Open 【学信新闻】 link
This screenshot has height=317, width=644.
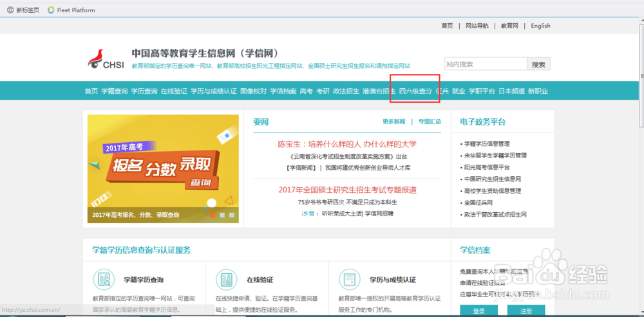(x=301, y=168)
